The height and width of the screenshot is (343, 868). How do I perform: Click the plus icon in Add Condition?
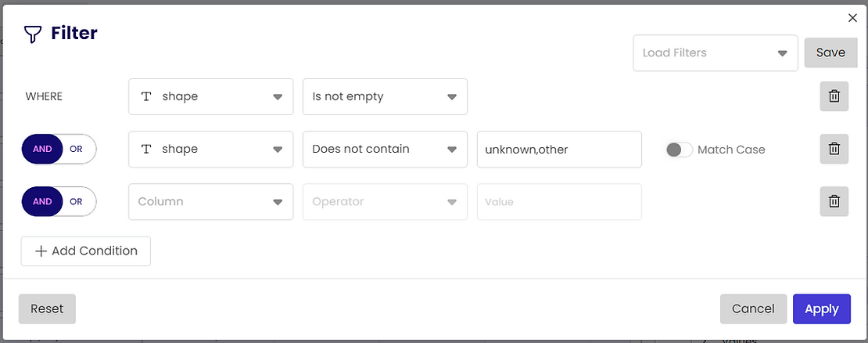pyautogui.click(x=41, y=251)
